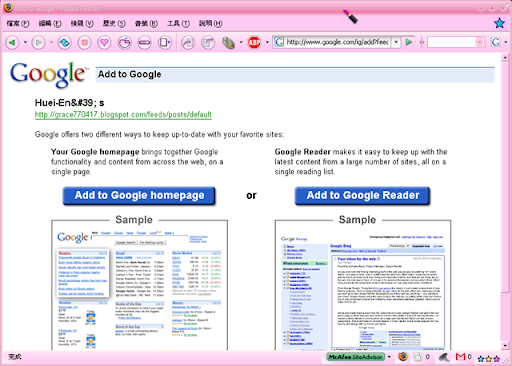Open the Forward history dropdown arrow
The height and width of the screenshot is (366, 512).
click(51, 43)
